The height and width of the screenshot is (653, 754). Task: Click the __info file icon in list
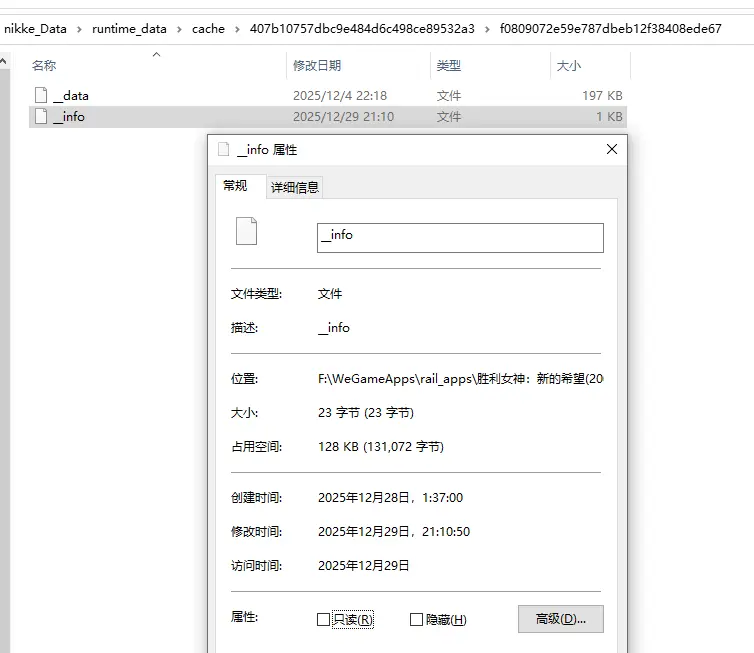[x=40, y=116]
